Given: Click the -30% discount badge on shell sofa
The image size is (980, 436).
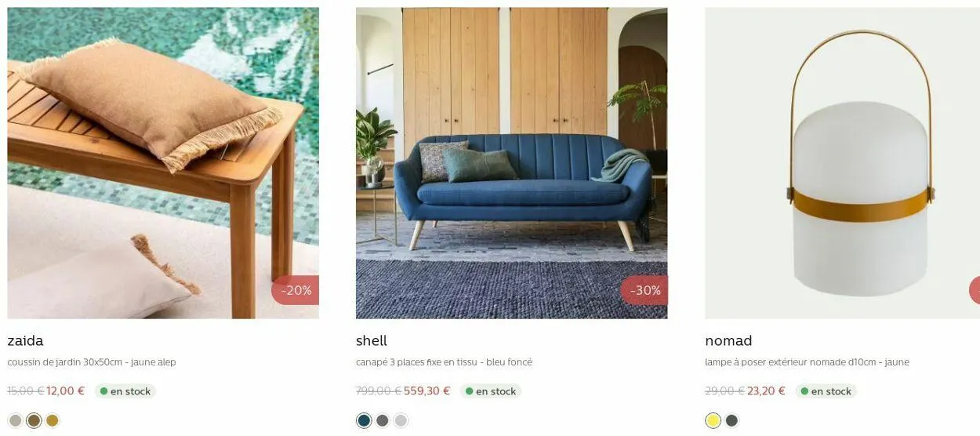Looking at the screenshot, I should click(644, 290).
